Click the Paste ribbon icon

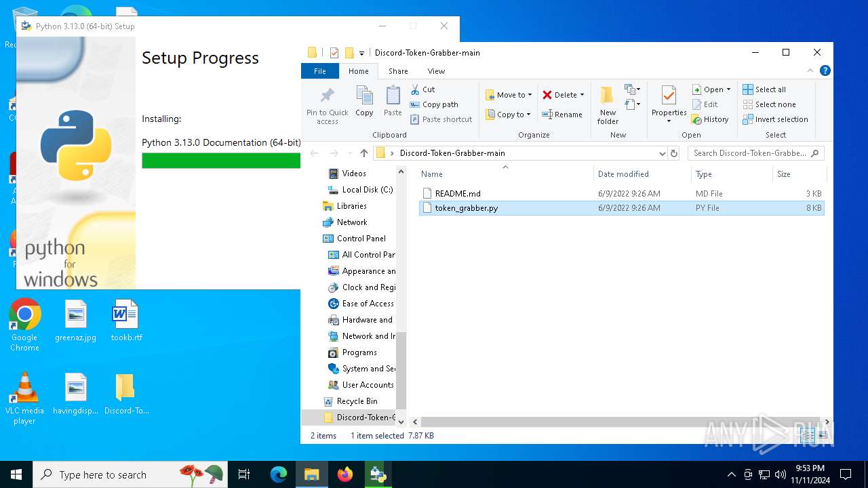click(393, 100)
